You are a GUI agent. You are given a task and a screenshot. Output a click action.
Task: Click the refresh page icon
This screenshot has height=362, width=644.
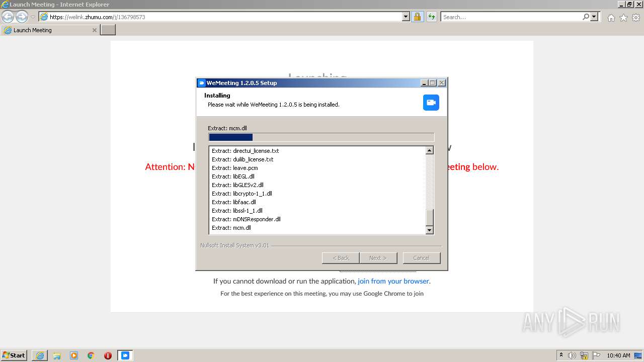pos(431,17)
